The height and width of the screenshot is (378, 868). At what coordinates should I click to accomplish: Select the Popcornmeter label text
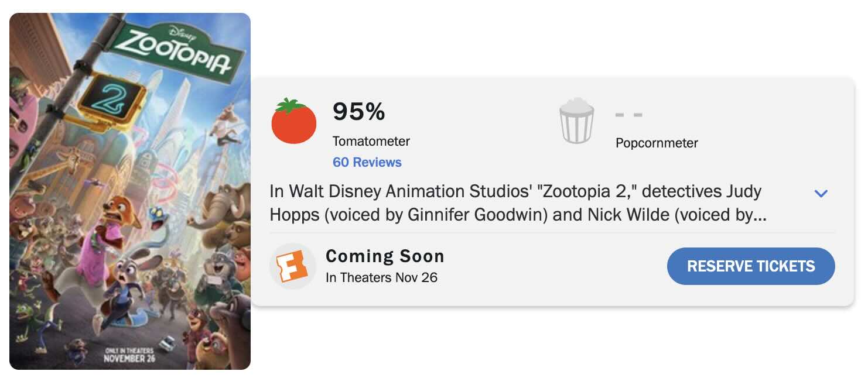657,143
